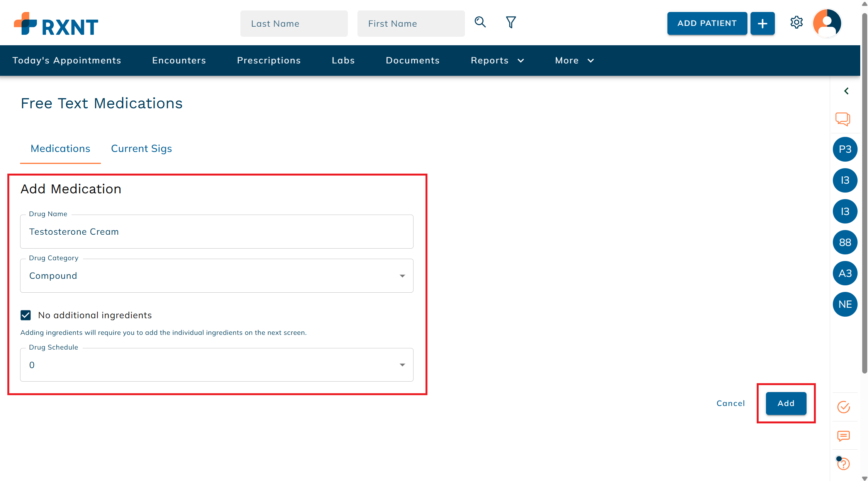Open the Prescriptions menu item
Image resolution: width=868 pixels, height=481 pixels.
tap(269, 60)
